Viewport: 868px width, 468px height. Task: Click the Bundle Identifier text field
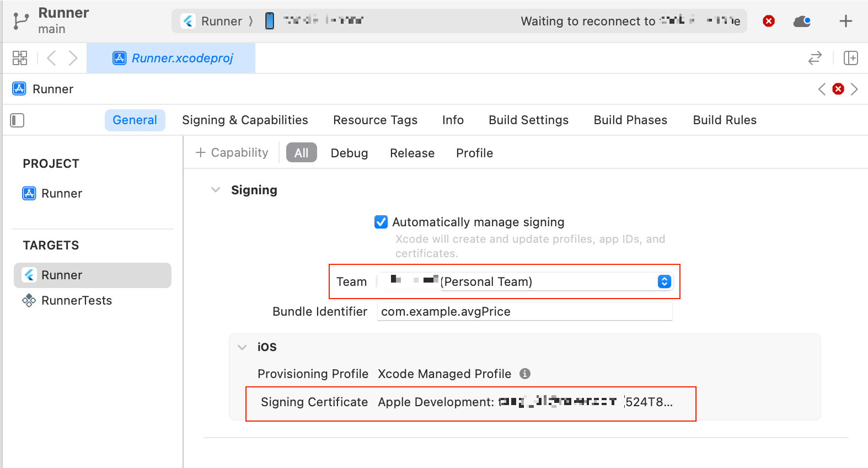point(525,311)
